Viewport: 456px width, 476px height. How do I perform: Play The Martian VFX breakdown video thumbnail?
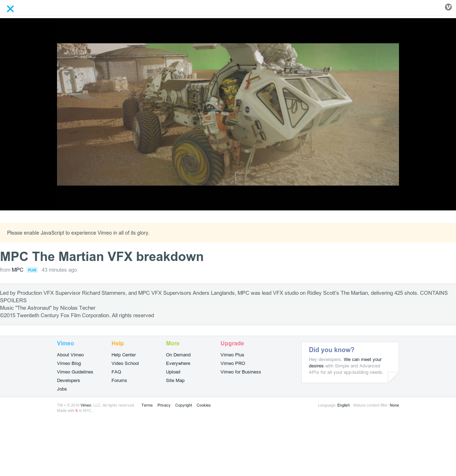(x=228, y=114)
